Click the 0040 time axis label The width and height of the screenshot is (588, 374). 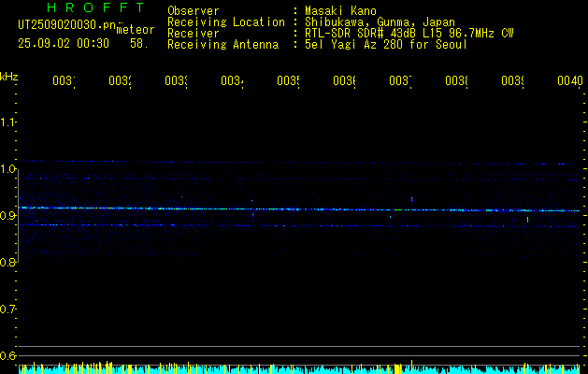[x=570, y=80]
